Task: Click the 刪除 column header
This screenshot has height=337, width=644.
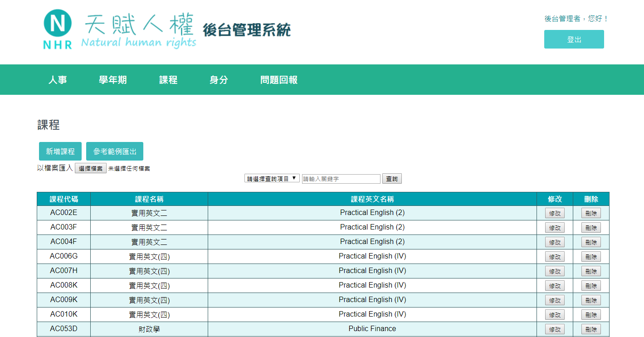Action: click(x=591, y=199)
